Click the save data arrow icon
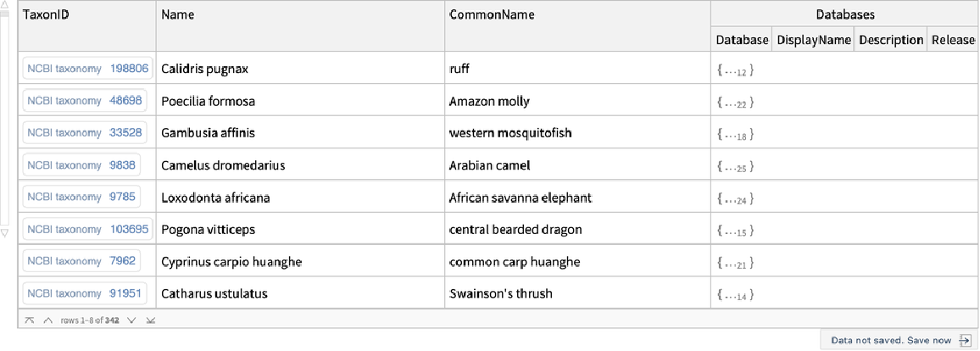The width and height of the screenshot is (980, 351). [x=964, y=340]
